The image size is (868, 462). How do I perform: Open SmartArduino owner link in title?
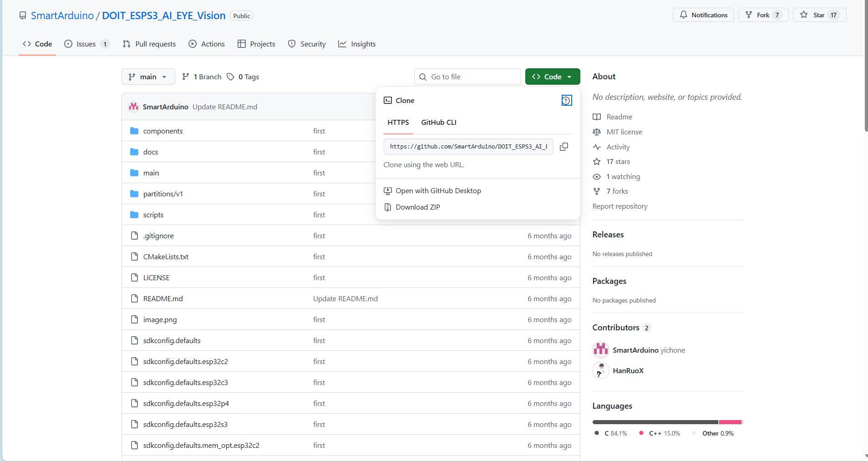[x=62, y=15]
